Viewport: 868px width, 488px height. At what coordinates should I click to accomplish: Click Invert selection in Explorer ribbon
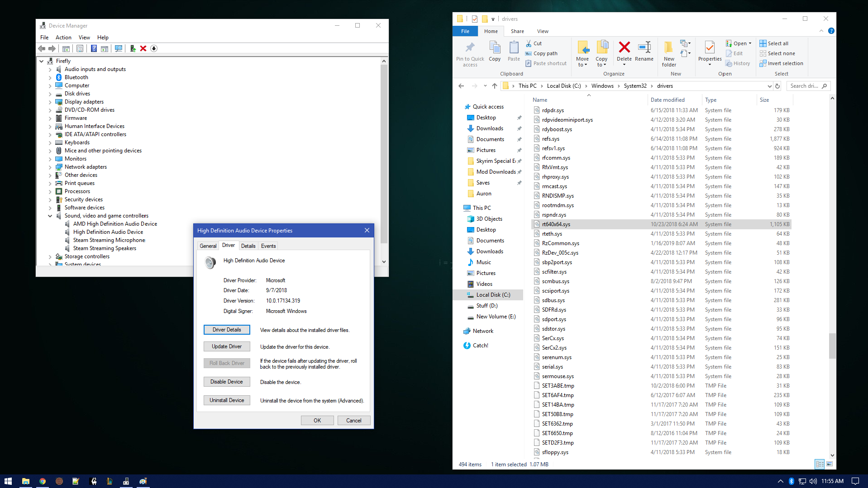(781, 63)
